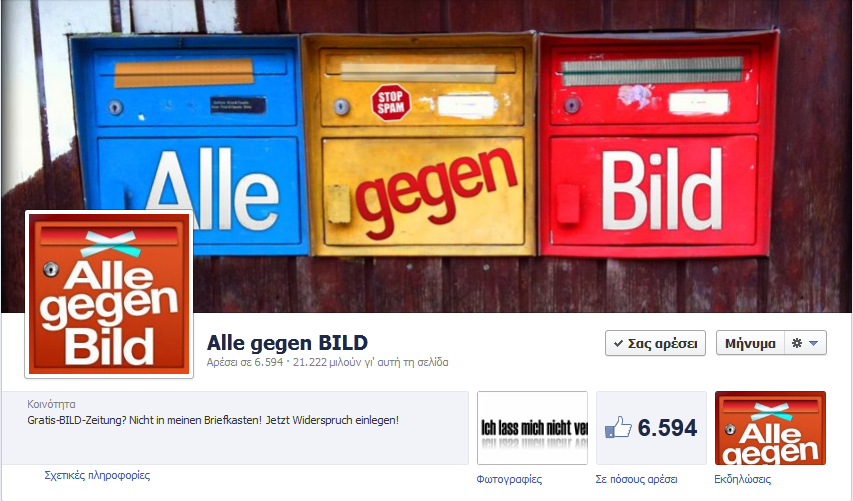Open the Φωτογραφίες photos thumbnail
853x501 pixels.
(532, 428)
